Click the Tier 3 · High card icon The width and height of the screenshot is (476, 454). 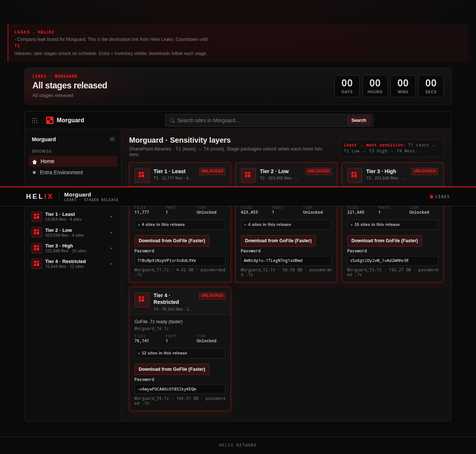(x=354, y=175)
